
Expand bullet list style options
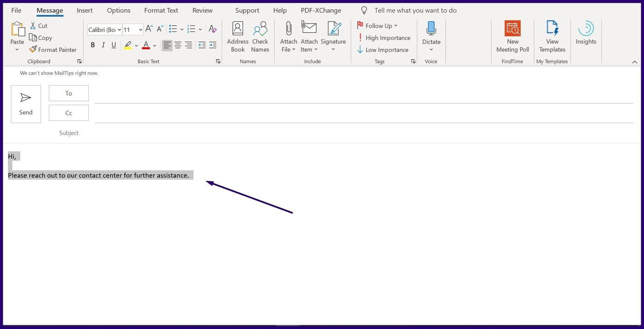(182, 30)
